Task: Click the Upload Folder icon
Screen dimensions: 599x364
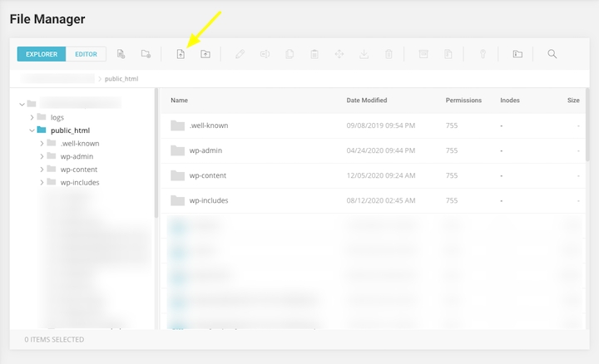Action: [x=205, y=54]
